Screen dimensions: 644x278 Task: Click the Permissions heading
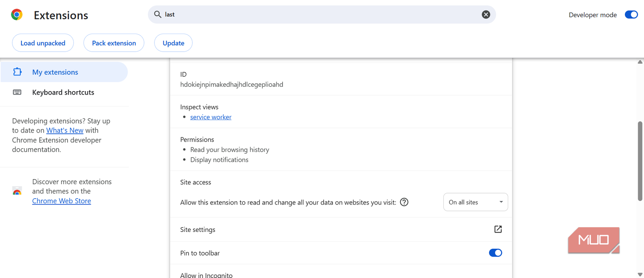197,140
